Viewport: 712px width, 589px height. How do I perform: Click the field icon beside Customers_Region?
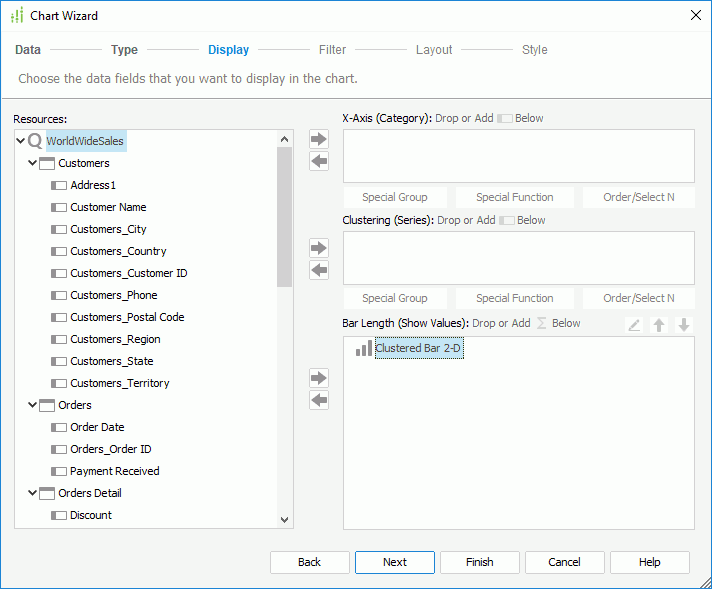pyautogui.click(x=59, y=339)
